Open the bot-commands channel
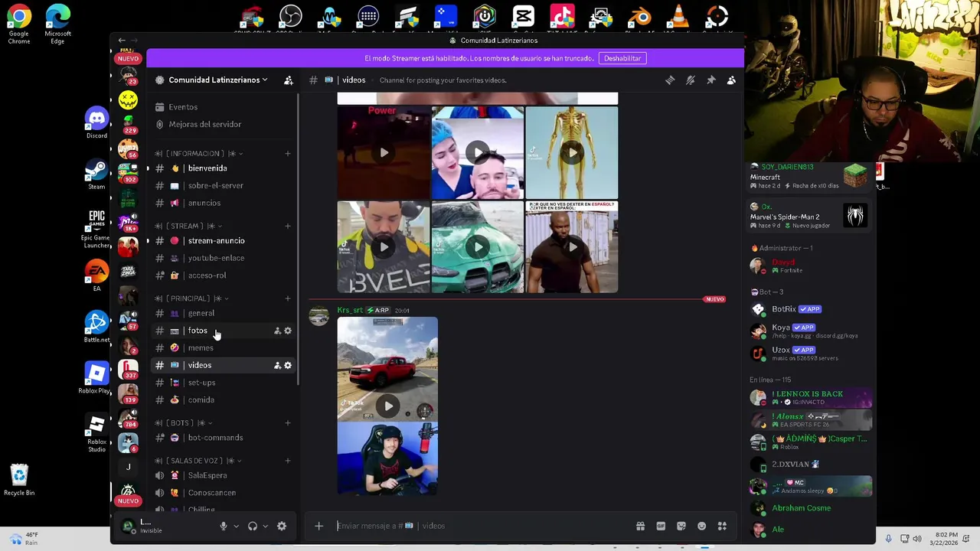 click(x=222, y=438)
